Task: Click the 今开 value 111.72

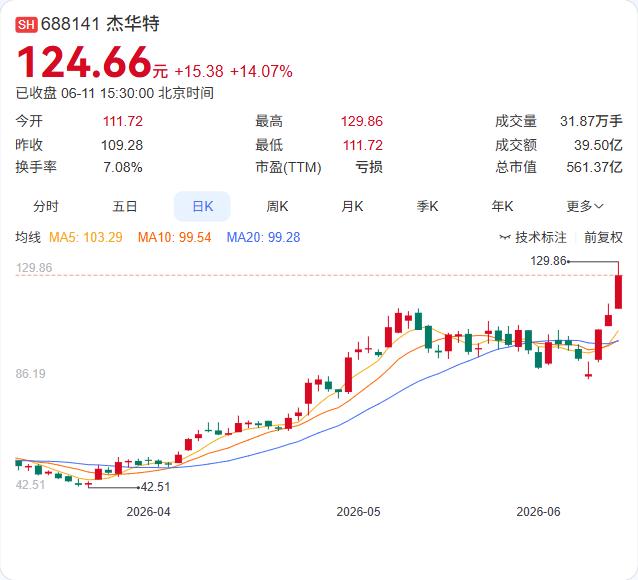Action: (x=123, y=121)
